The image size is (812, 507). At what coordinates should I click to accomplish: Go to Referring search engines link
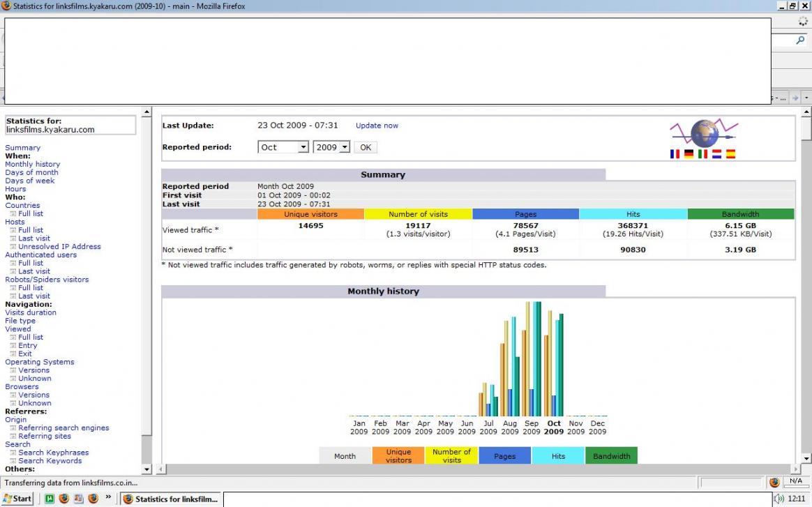63,428
